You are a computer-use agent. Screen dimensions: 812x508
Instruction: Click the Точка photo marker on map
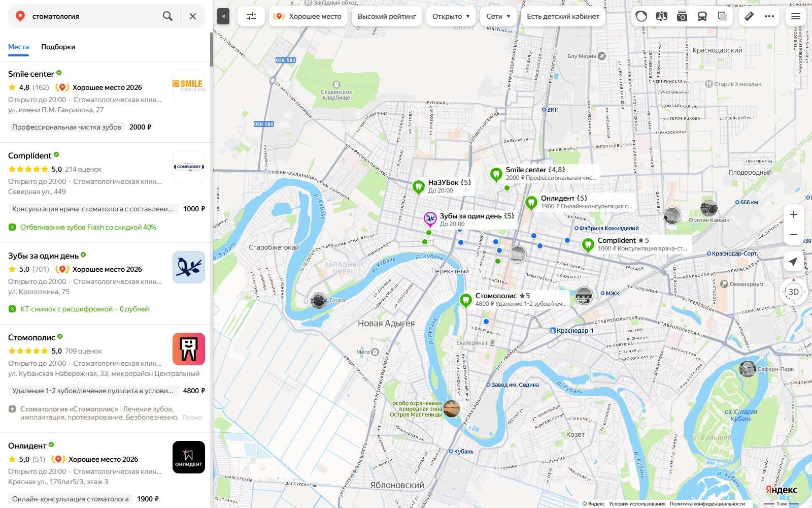pyautogui.click(x=319, y=300)
